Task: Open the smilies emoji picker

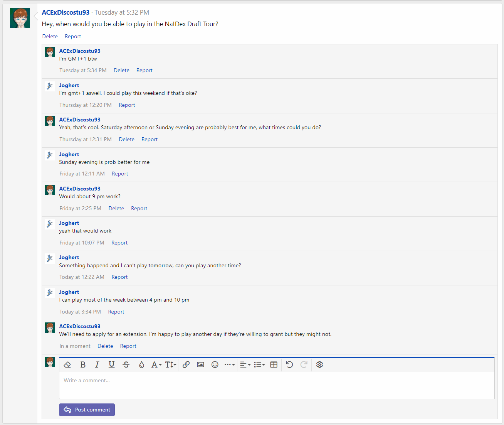Action: pos(215,365)
